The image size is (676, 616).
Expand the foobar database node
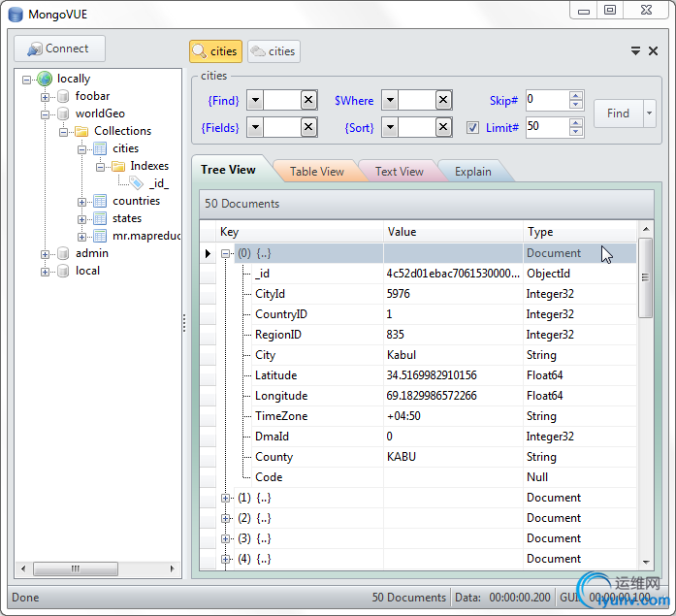[x=45, y=97]
